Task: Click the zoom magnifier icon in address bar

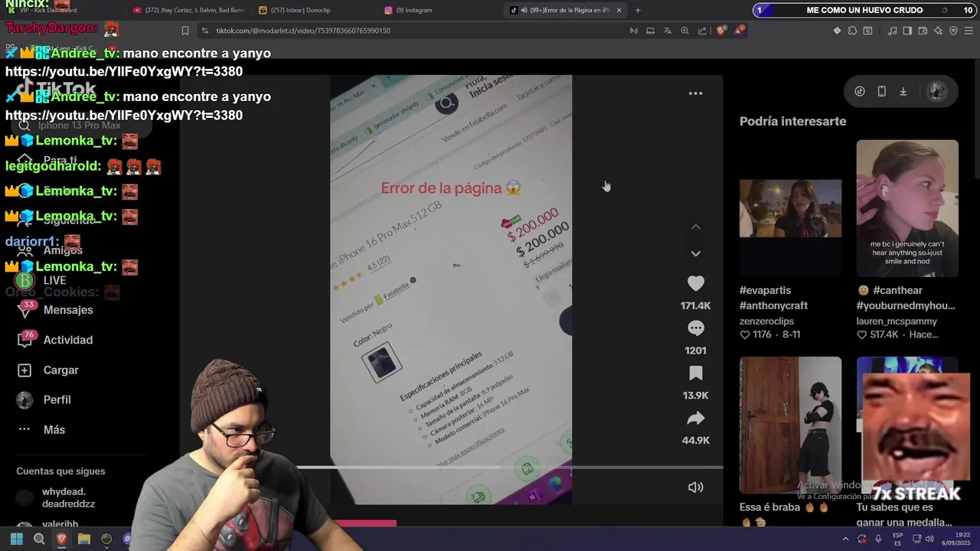Action: pyautogui.click(x=684, y=31)
